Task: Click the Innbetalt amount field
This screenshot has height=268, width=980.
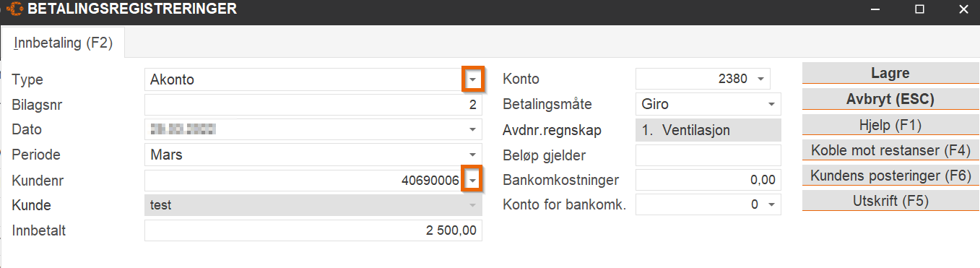Action: point(313,230)
